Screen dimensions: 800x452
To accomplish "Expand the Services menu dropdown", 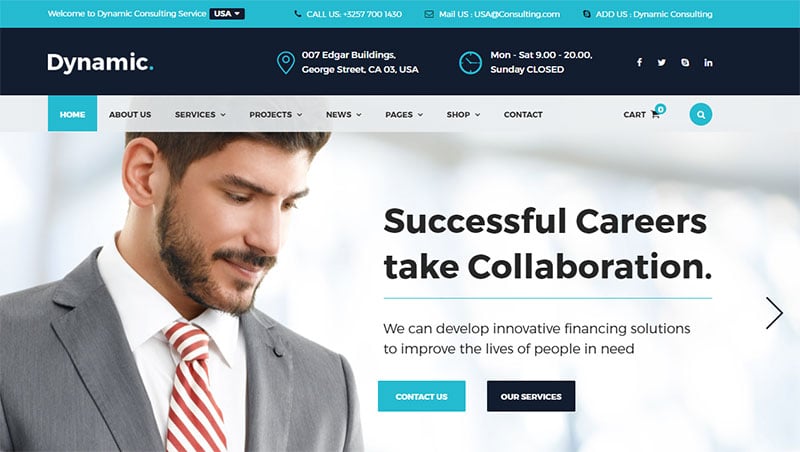I will [201, 115].
